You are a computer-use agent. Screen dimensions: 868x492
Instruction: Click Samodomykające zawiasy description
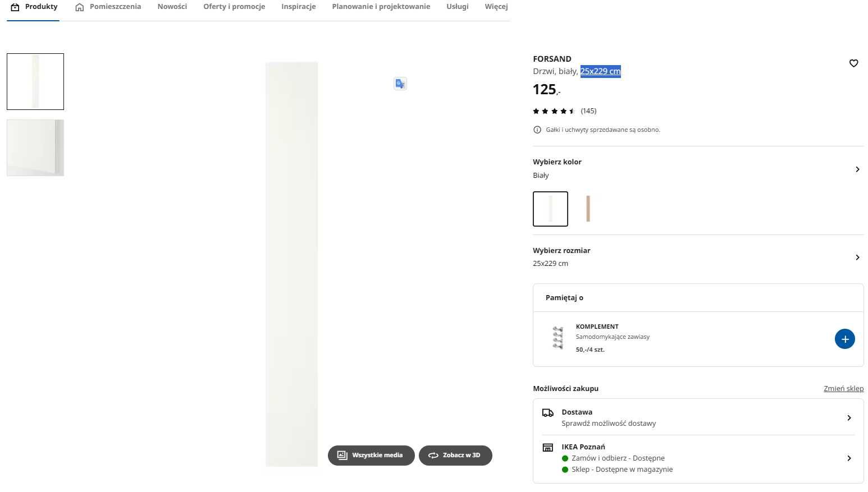613,337
